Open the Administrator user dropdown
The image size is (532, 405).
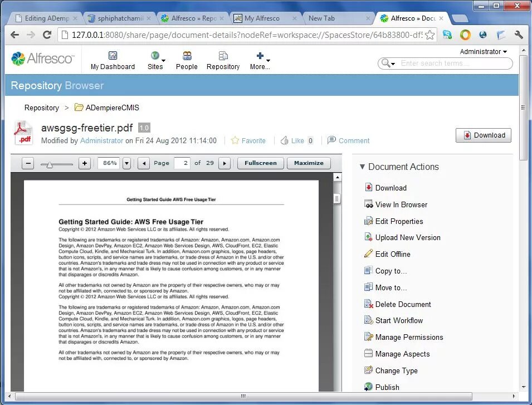(483, 52)
